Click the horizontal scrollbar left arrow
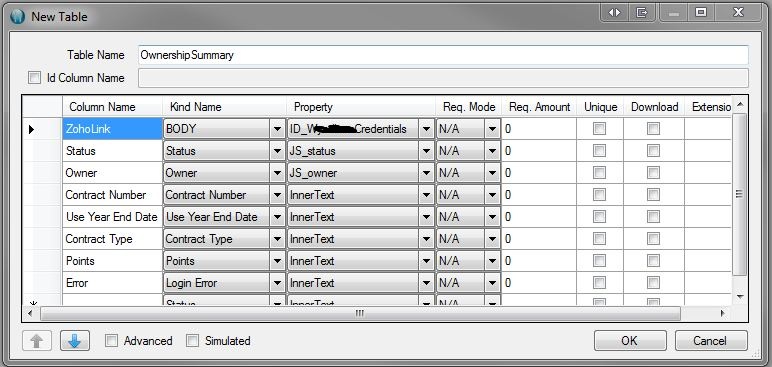This screenshot has height=367, width=772. pos(30,313)
